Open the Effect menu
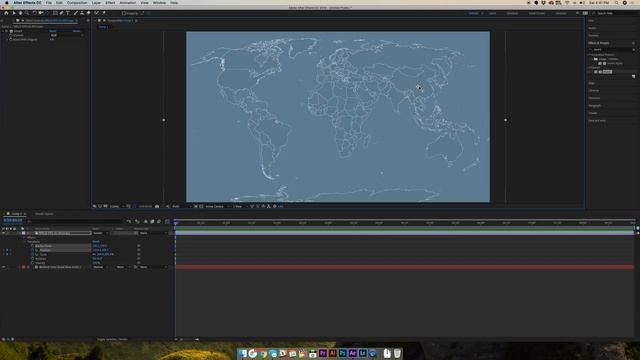 click(x=110, y=3)
